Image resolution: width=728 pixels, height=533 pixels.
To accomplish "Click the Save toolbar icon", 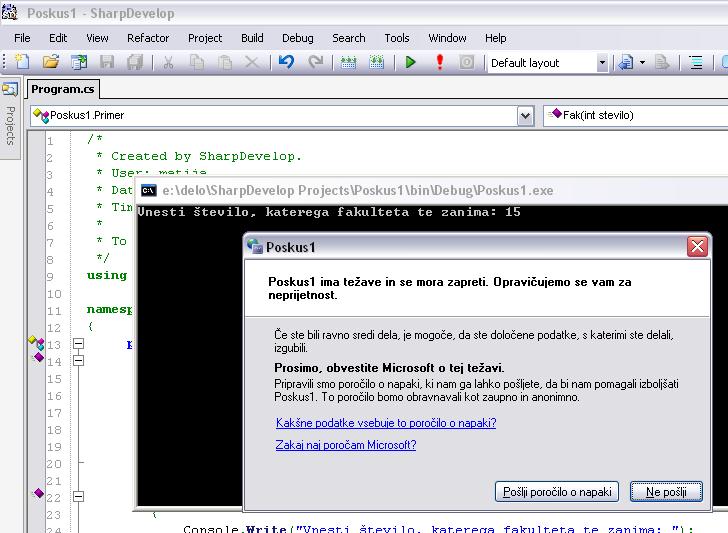I will pos(107,62).
